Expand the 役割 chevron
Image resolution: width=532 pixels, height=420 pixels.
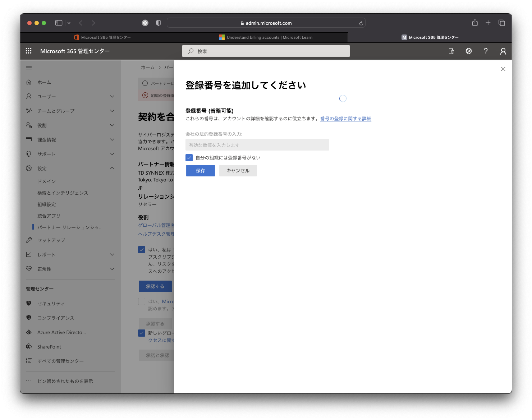(x=112, y=125)
